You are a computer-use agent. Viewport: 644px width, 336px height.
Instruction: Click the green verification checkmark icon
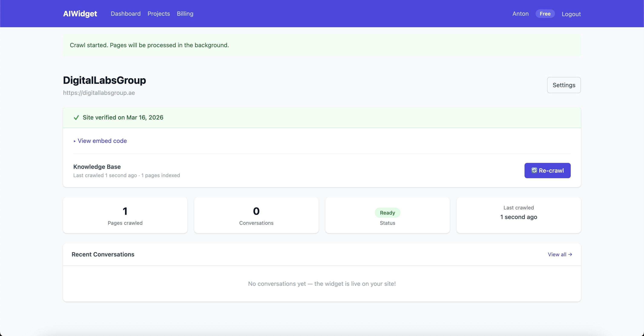[x=76, y=118]
